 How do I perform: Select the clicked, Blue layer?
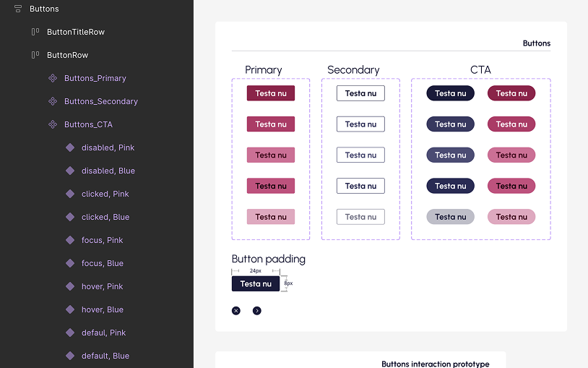click(105, 217)
